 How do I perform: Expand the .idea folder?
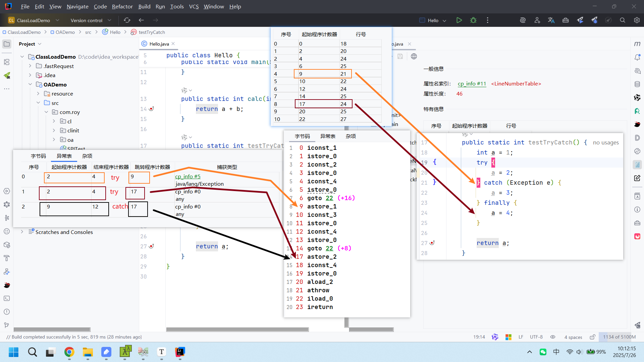[30, 75]
